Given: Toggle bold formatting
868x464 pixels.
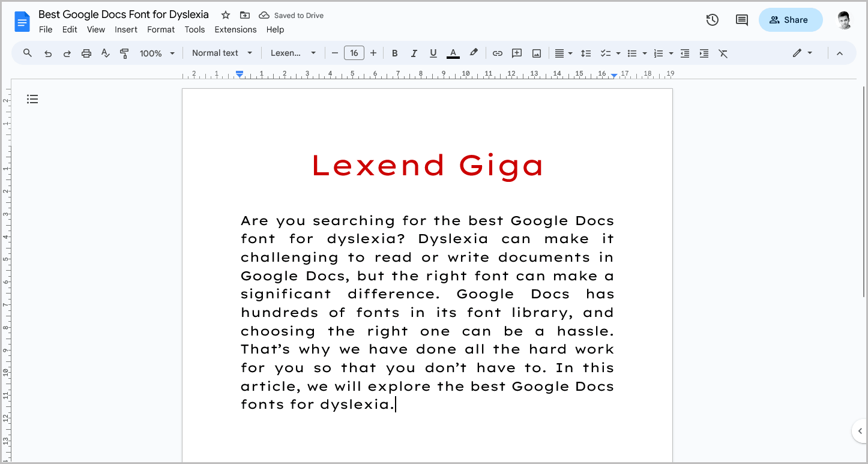Looking at the screenshot, I should click(x=394, y=53).
